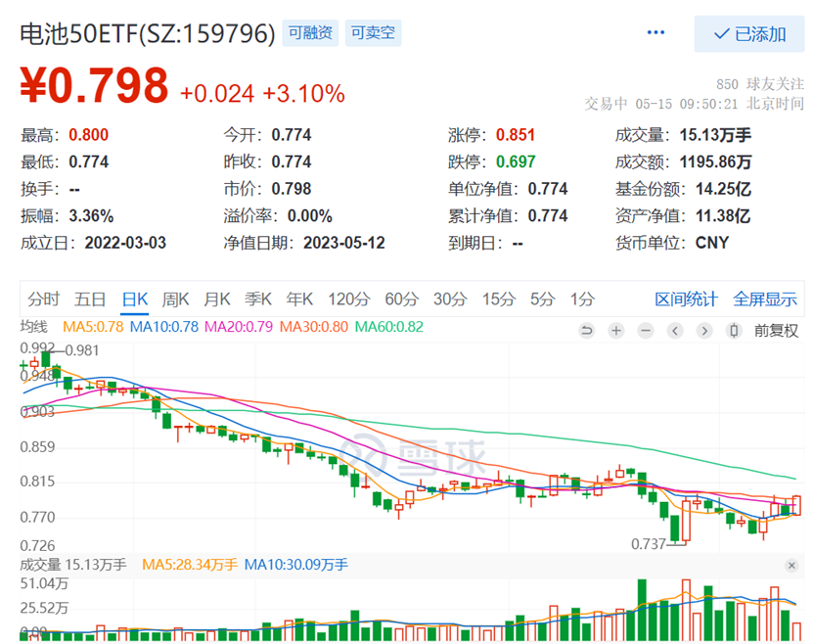
Task: Click the MA20:0.79 moving average label
Action: [x=239, y=327]
